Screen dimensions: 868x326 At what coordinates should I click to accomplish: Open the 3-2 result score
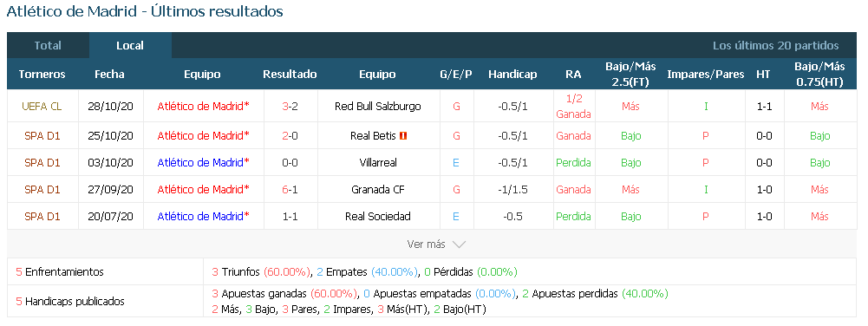pyautogui.click(x=290, y=107)
